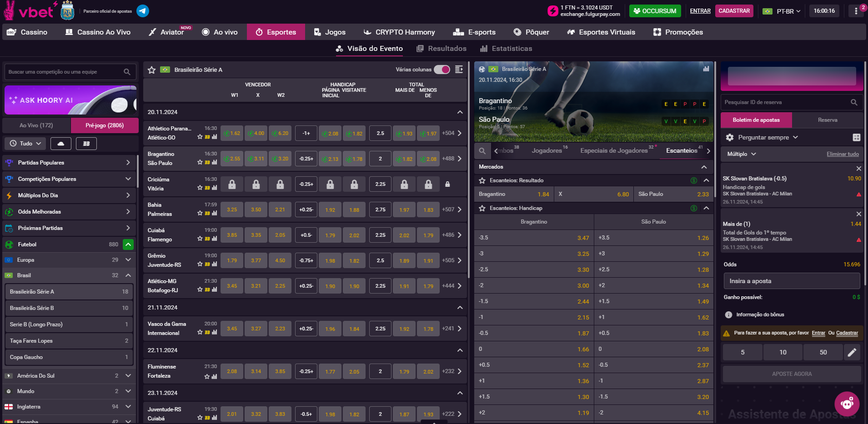Click the OCCURSUM button

tap(655, 11)
